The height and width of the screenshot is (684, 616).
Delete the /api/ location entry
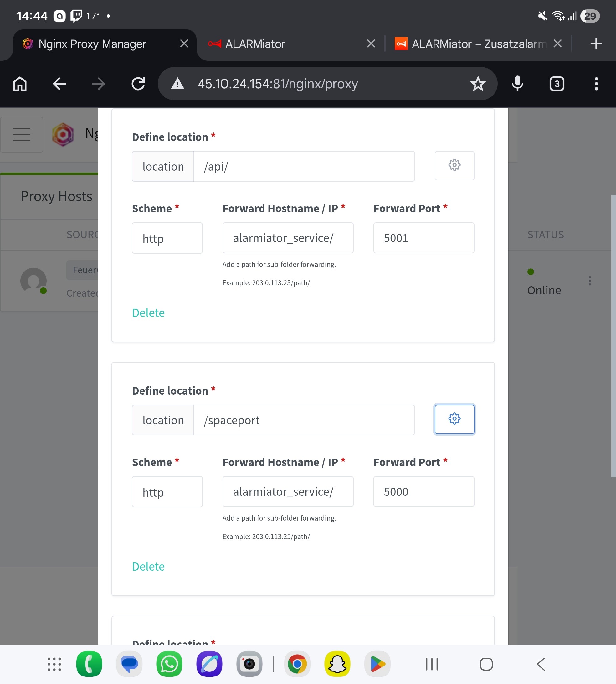148,313
